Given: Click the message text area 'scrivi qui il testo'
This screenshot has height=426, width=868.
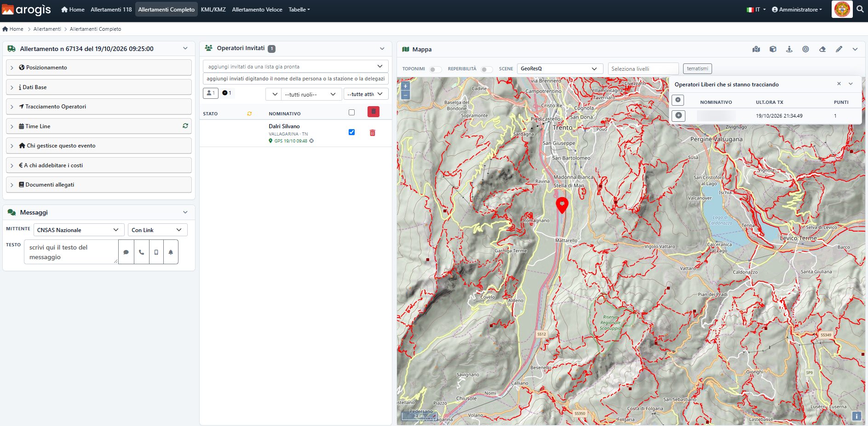Looking at the screenshot, I should click(71, 252).
